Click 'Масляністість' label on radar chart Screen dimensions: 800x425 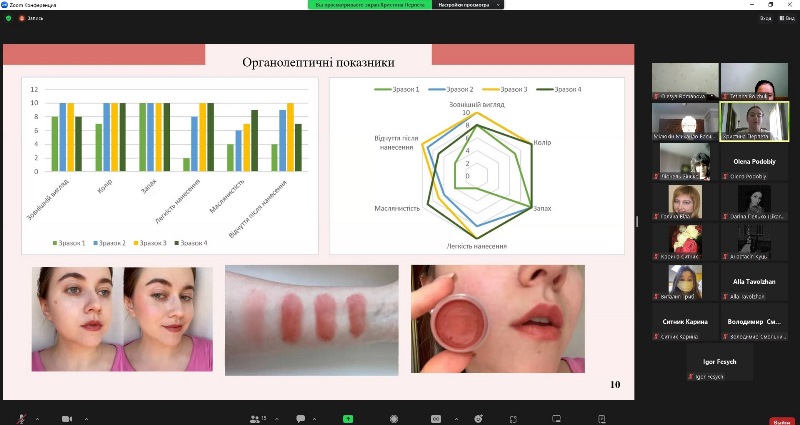[x=397, y=209]
